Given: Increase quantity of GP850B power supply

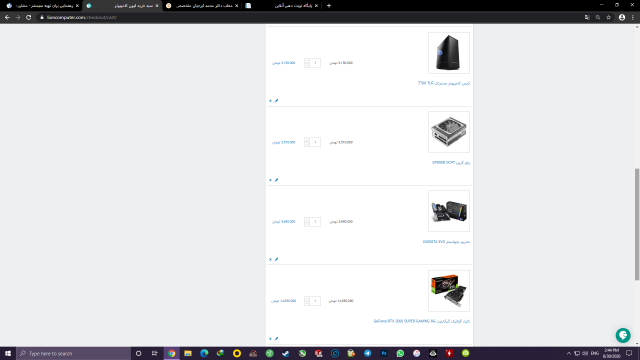Looking at the screenshot, I should pos(307,140).
